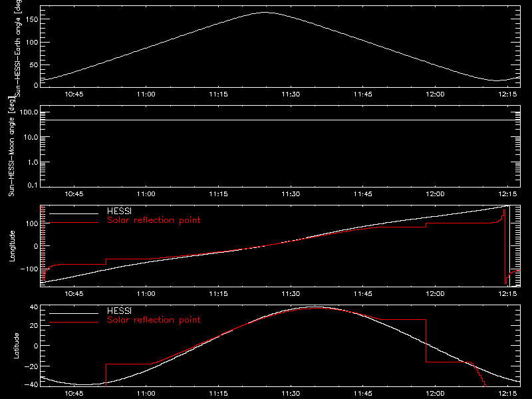This screenshot has height=399, width=532.
Task: Click the -20 tick on Latitude axis
Action: pyautogui.click(x=31, y=366)
